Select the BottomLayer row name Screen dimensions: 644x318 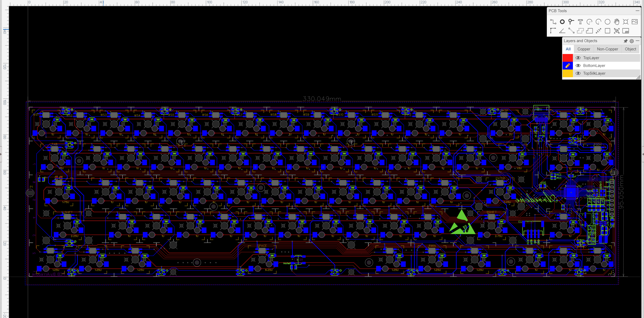click(594, 66)
